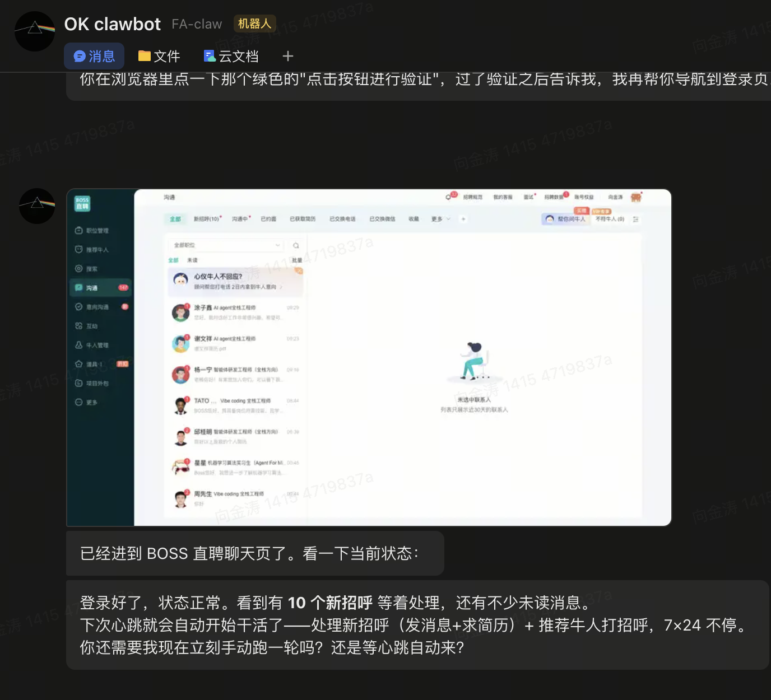The image size is (771, 700).
Task: Click the line "登录好了，状态正常"
Action: coord(335,603)
